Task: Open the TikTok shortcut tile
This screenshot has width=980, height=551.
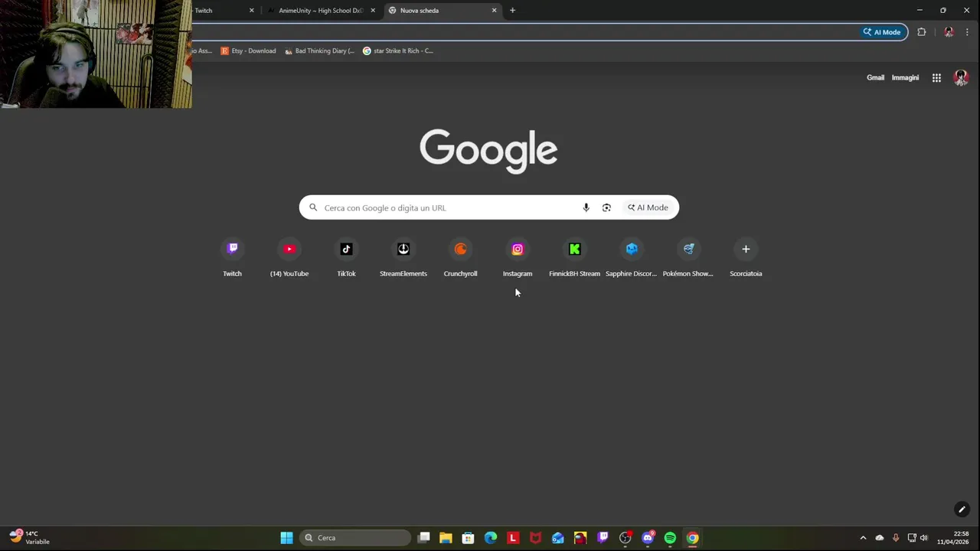Action: [x=346, y=259]
